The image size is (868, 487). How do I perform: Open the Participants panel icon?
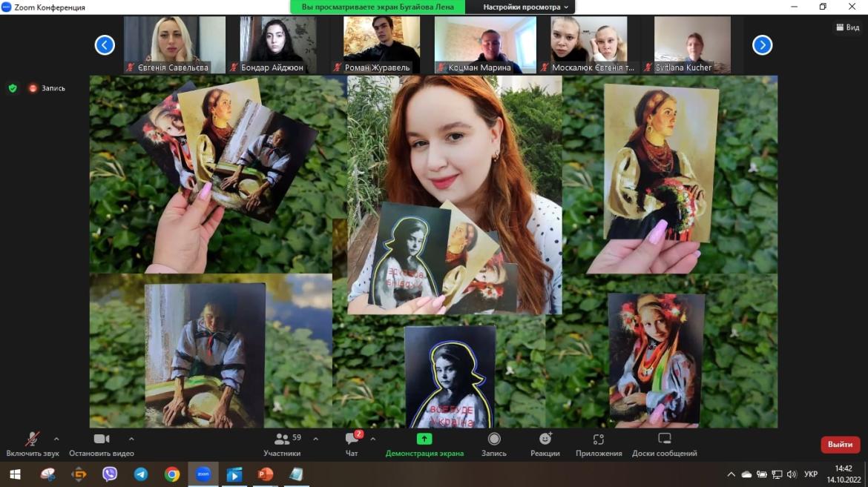click(282, 439)
